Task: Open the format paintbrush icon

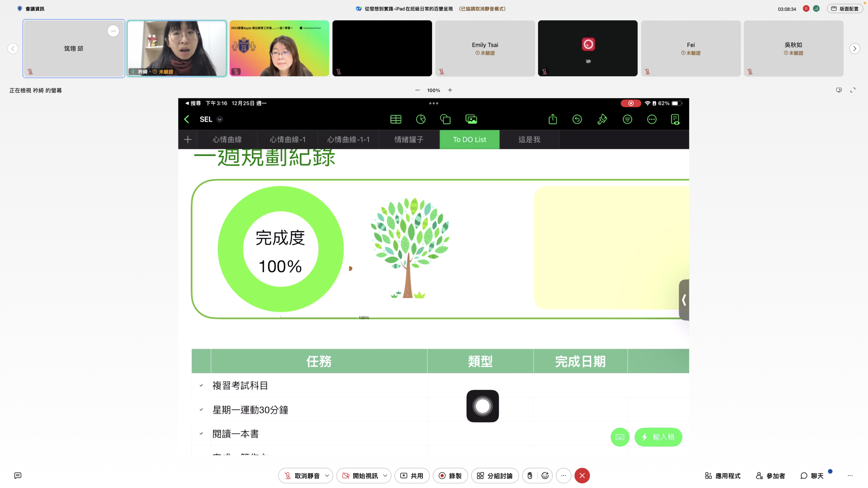Action: tap(602, 119)
